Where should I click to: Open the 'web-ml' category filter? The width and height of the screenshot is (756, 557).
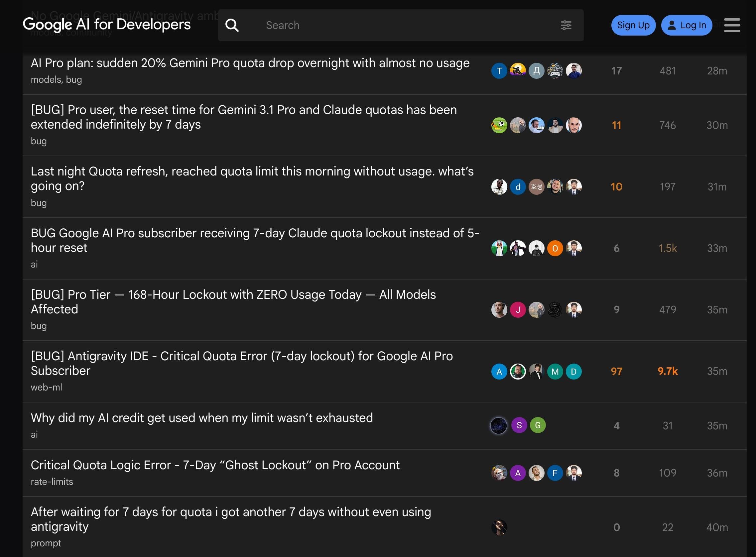click(47, 387)
